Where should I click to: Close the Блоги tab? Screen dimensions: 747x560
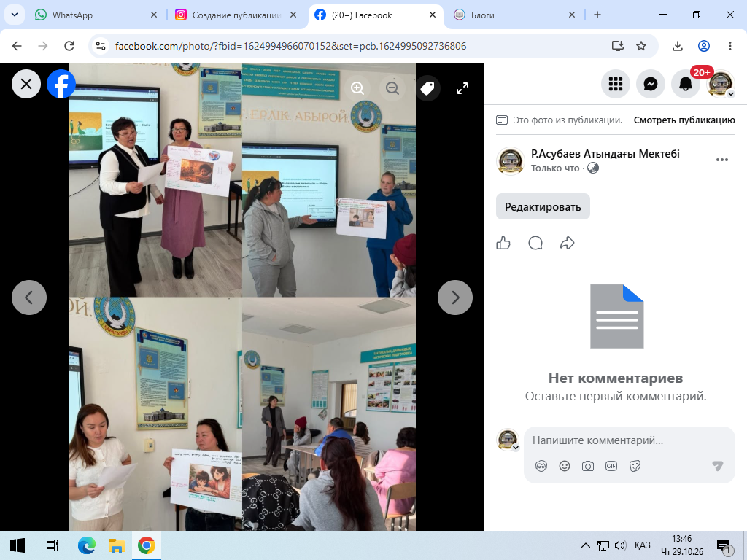572,15
